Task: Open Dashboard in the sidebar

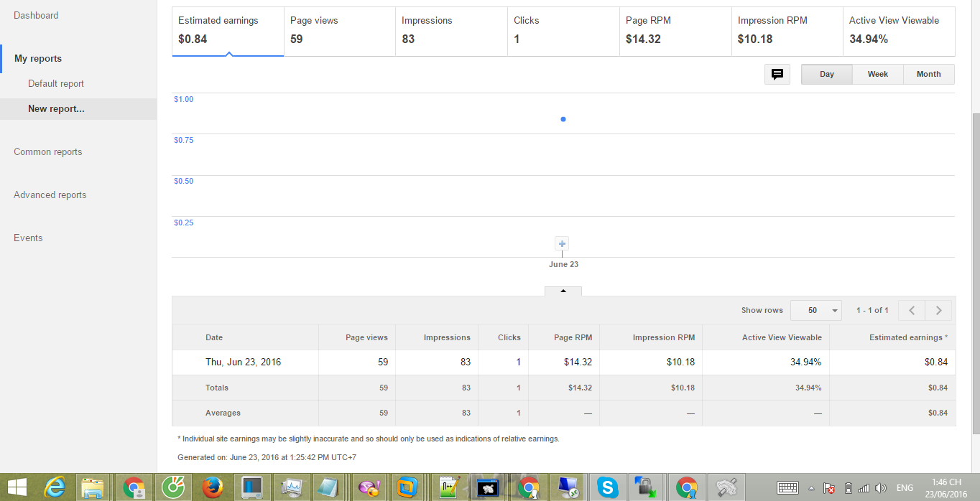Action: (36, 15)
